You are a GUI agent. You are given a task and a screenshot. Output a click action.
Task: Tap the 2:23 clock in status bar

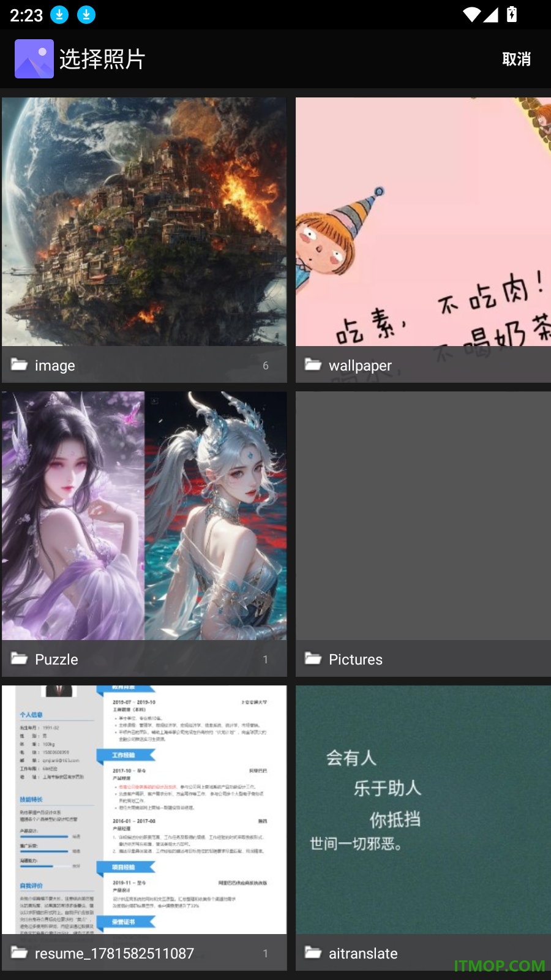[x=26, y=15]
